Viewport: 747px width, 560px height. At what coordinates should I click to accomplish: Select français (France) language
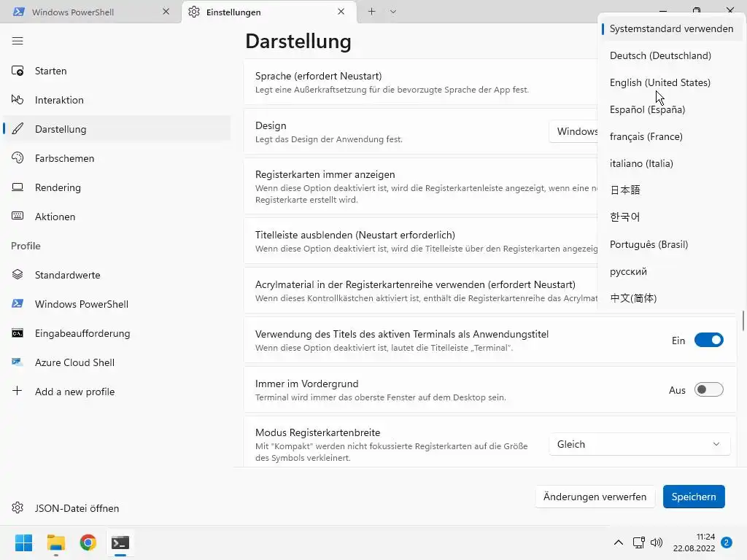point(670,136)
